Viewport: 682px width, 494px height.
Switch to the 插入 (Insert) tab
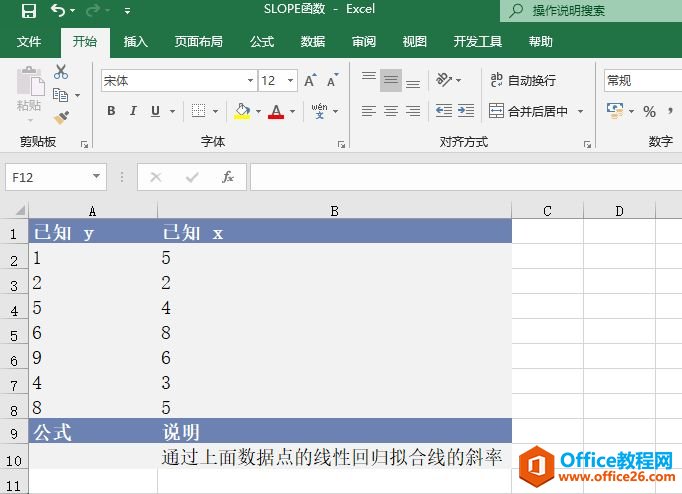pos(135,42)
